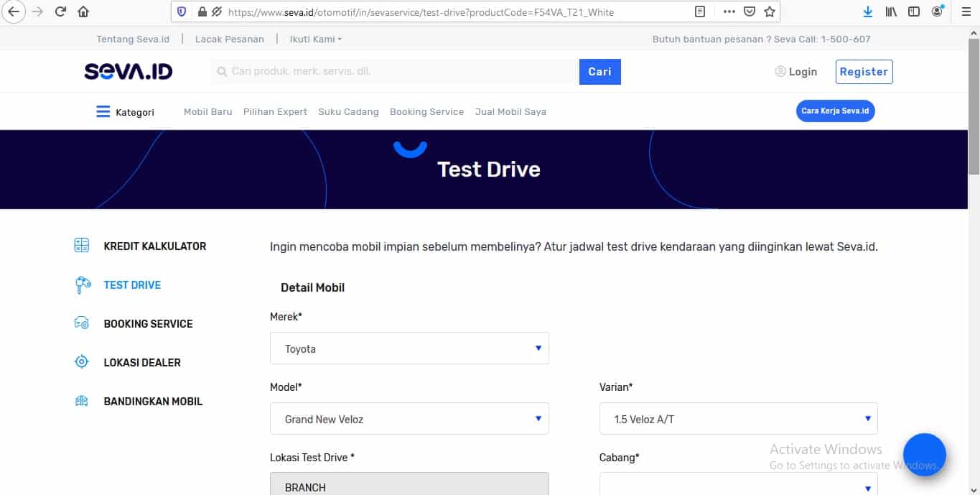The image size is (980, 495).
Task: Click the Booking Service car icon
Action: 82,323
